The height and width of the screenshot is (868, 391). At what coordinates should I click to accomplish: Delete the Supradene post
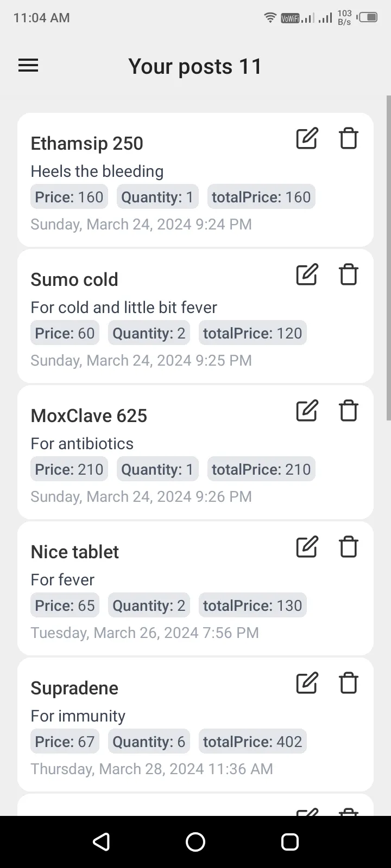pyautogui.click(x=349, y=683)
